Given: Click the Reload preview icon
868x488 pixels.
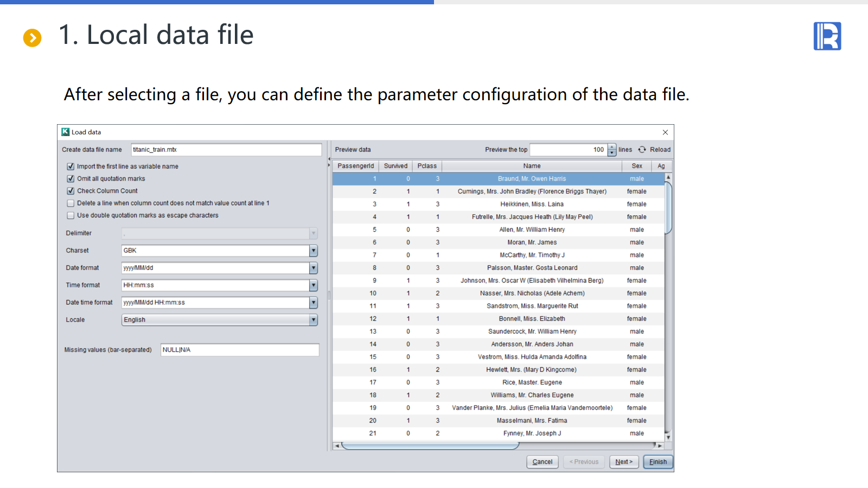Looking at the screenshot, I should click(642, 150).
